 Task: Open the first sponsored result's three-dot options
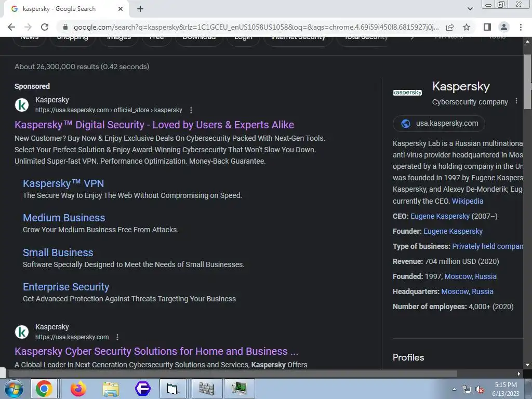191,110
